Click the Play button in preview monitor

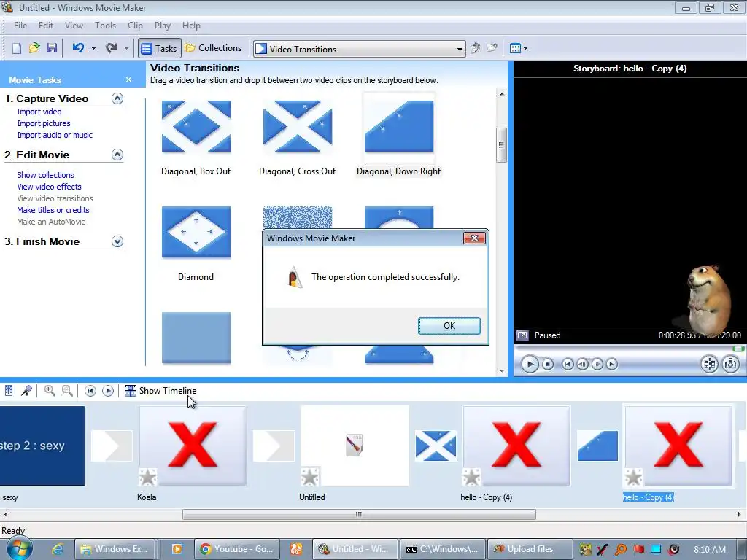[x=530, y=365]
